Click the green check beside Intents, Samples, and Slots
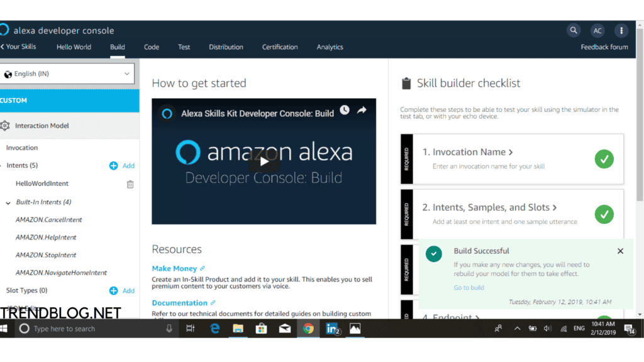The image size is (644, 362). pyautogui.click(x=604, y=214)
